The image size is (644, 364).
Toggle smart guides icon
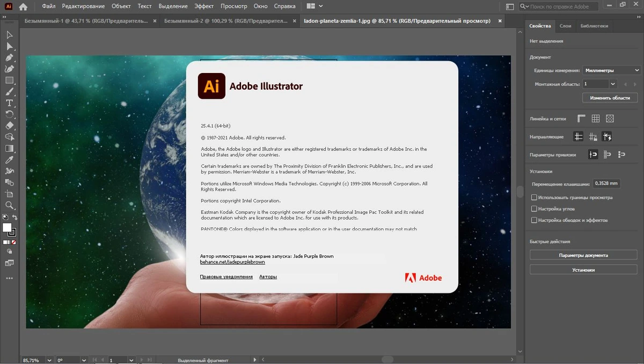pos(607,137)
